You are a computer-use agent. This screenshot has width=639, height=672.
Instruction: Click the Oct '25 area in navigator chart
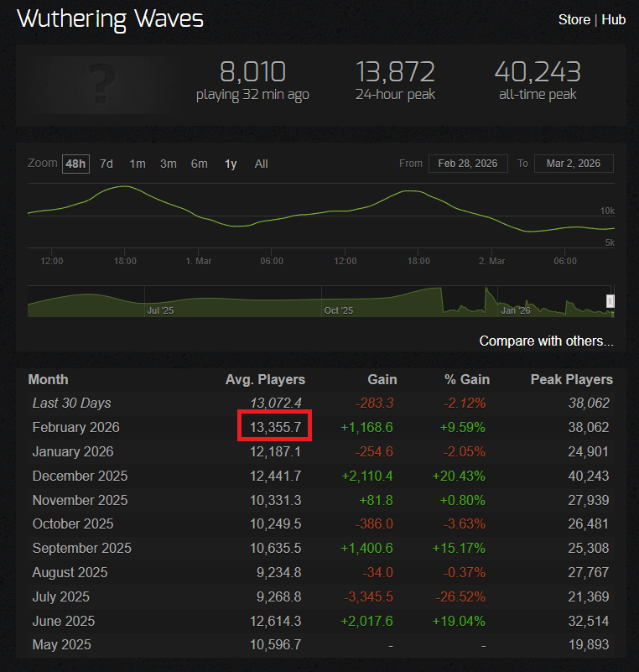pos(338,310)
